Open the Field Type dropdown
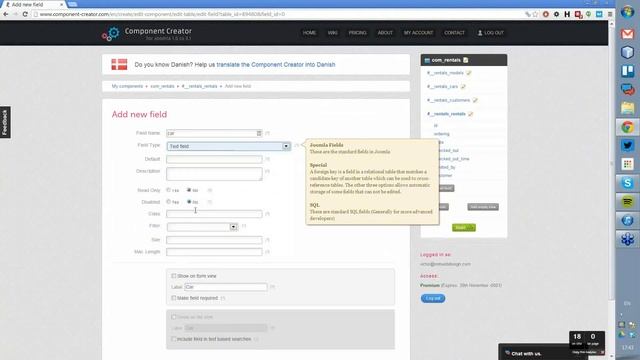The image size is (640, 360). [x=229, y=146]
